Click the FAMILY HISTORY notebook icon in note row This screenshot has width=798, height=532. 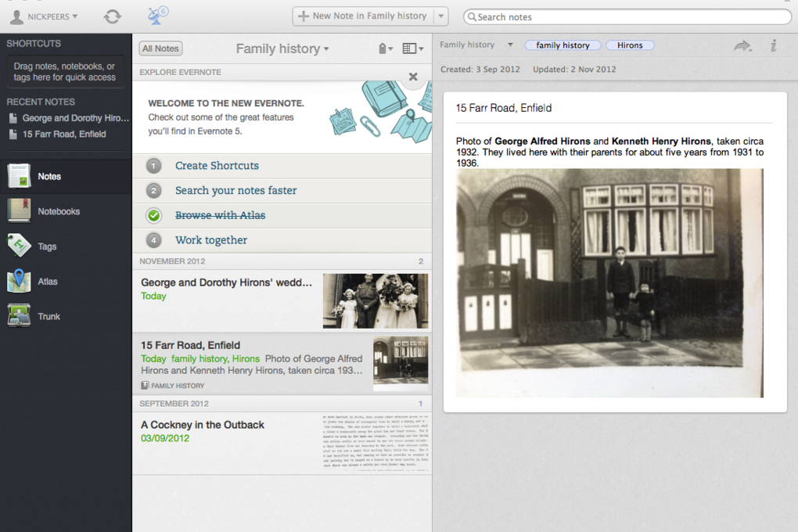tap(145, 386)
